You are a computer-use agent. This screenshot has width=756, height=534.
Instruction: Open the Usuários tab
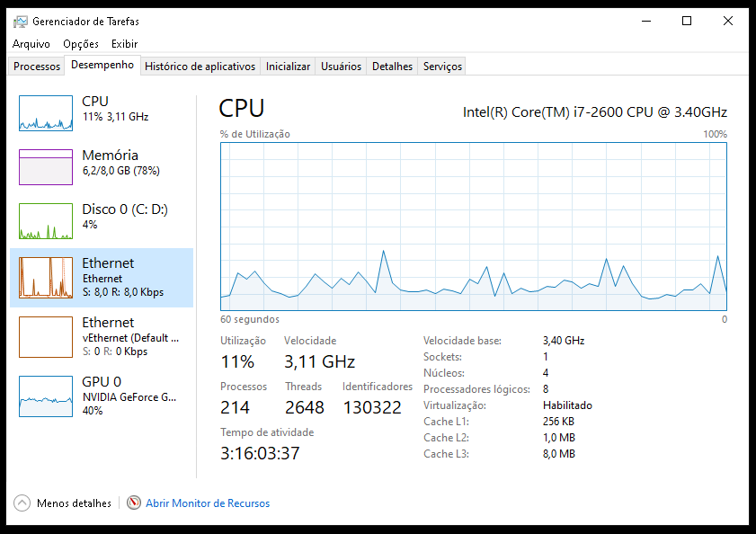[342, 67]
